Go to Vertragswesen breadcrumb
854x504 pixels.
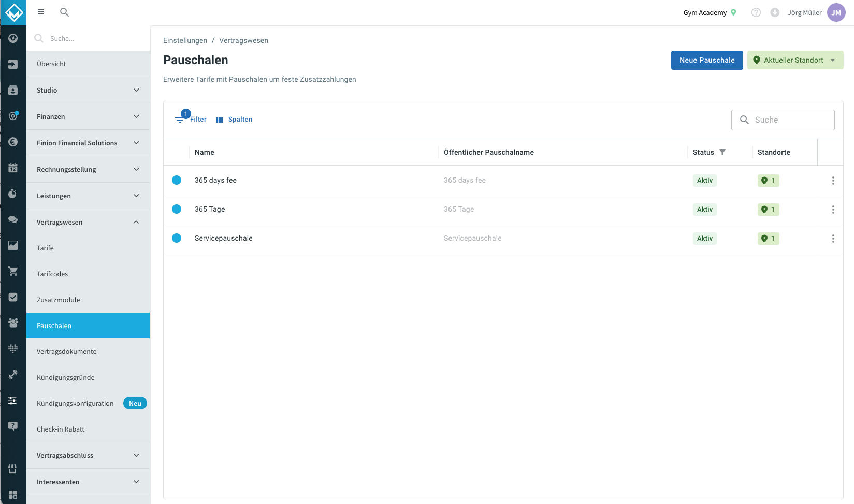coord(243,40)
